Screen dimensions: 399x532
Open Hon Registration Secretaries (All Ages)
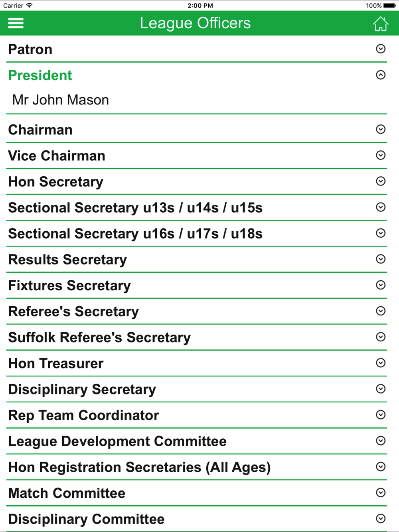click(197, 467)
